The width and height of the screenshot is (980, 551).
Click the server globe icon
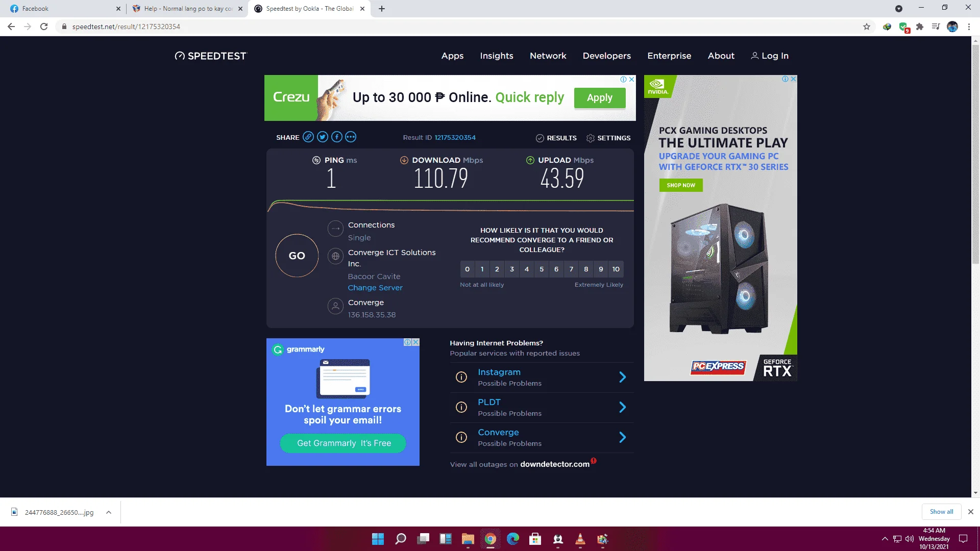335,256
